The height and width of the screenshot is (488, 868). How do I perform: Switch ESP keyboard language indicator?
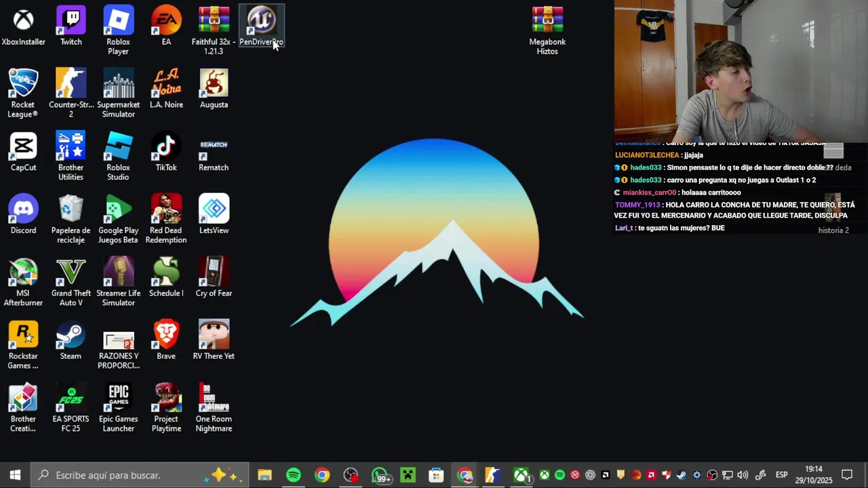tap(781, 475)
